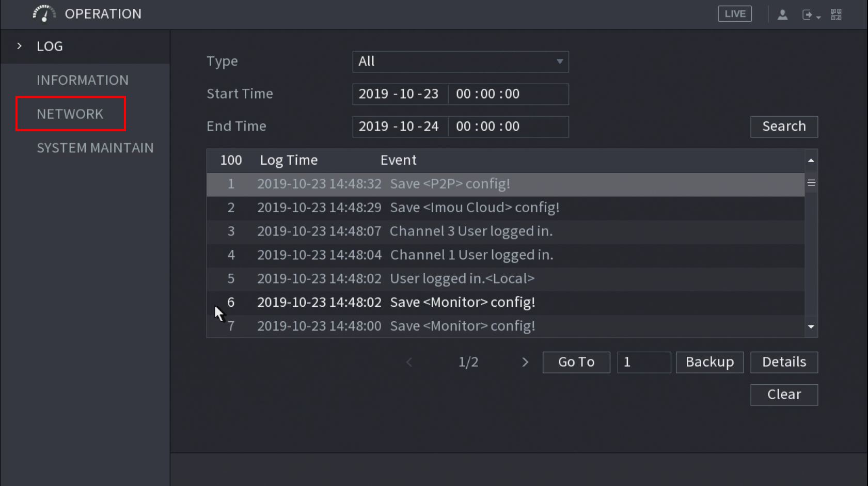Select the NETWORK menu item
This screenshot has width=868, height=486.
pyautogui.click(x=70, y=114)
